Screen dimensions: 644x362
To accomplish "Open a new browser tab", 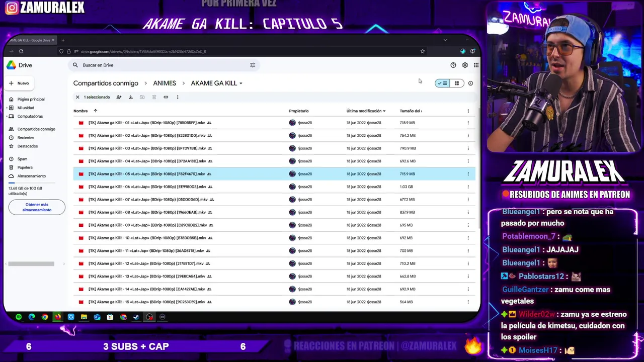I will pos(63,40).
